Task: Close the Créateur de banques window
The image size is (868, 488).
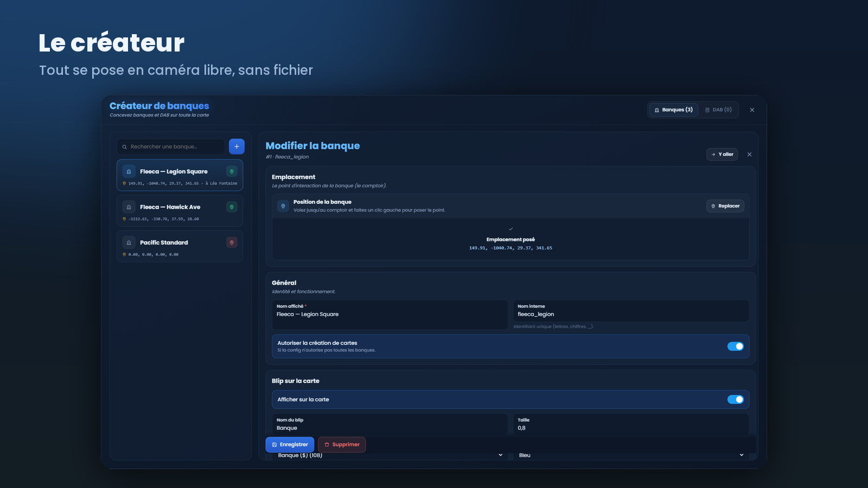Action: click(x=752, y=110)
